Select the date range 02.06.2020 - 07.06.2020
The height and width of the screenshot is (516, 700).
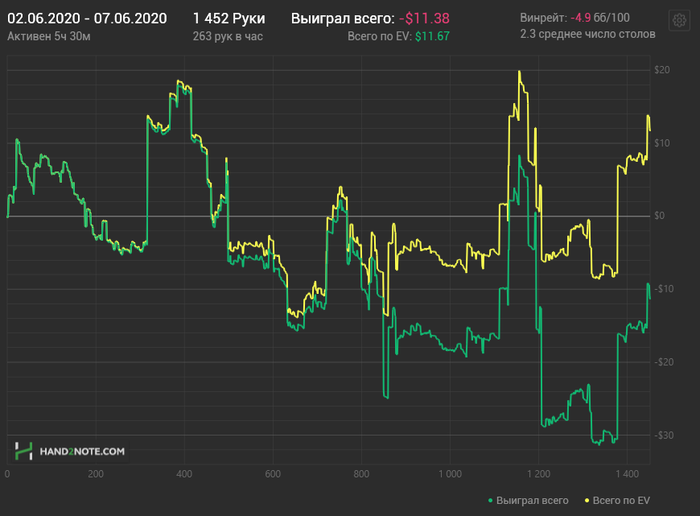(x=87, y=18)
